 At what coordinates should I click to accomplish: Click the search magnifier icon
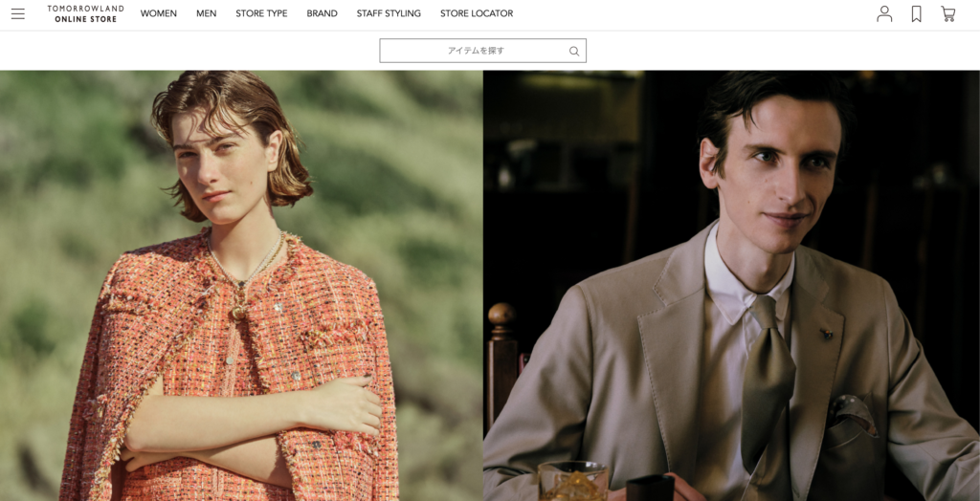[574, 52]
